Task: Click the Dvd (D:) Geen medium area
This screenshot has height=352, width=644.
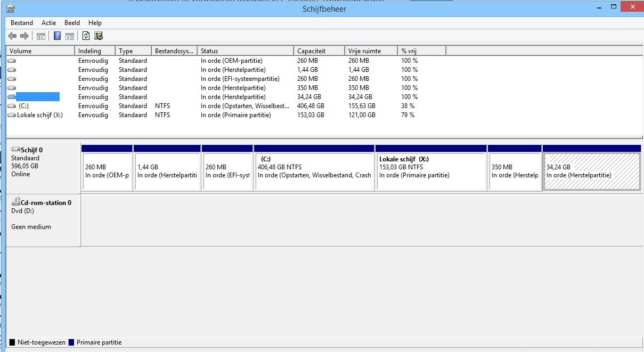Action: pos(43,220)
